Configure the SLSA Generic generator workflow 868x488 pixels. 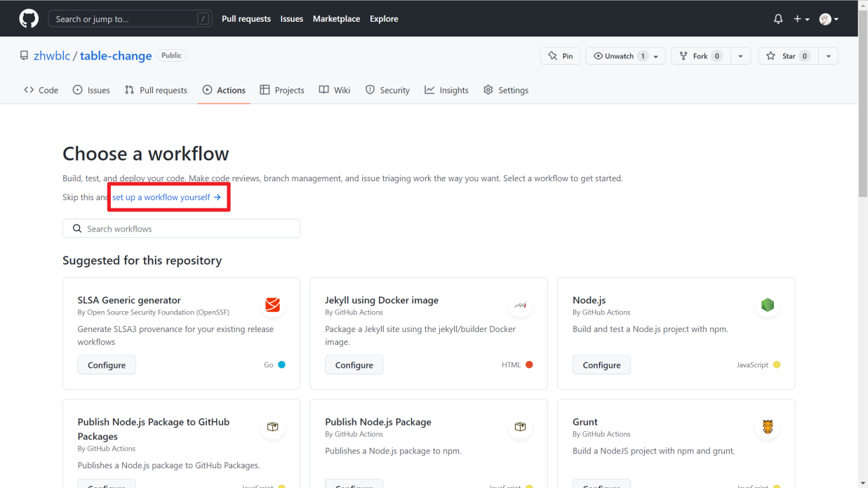click(107, 365)
